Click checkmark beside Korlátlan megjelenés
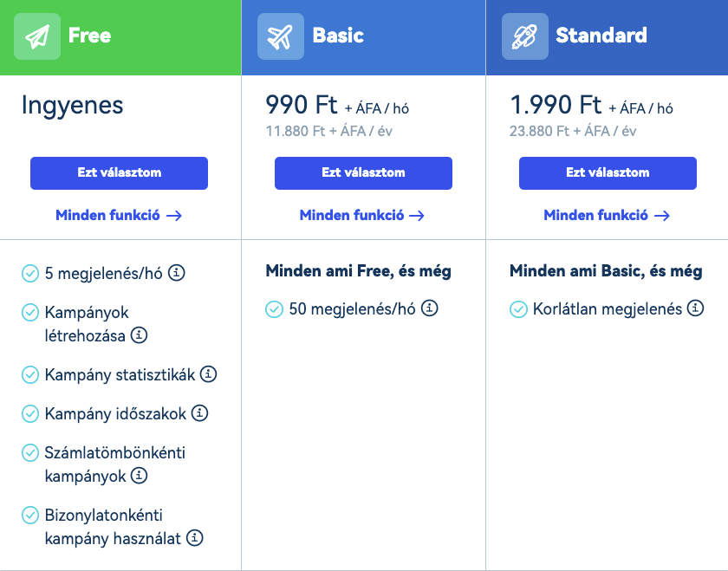The height and width of the screenshot is (571, 728). [518, 309]
